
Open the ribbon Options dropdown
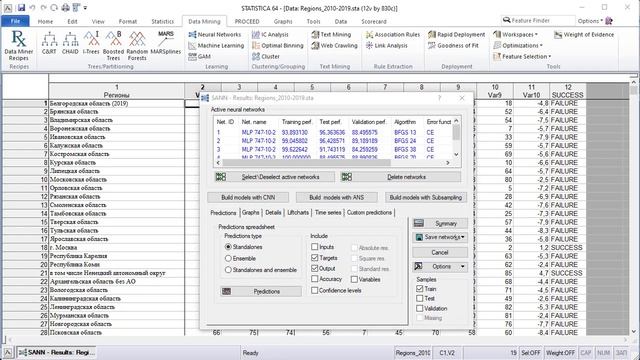click(590, 21)
